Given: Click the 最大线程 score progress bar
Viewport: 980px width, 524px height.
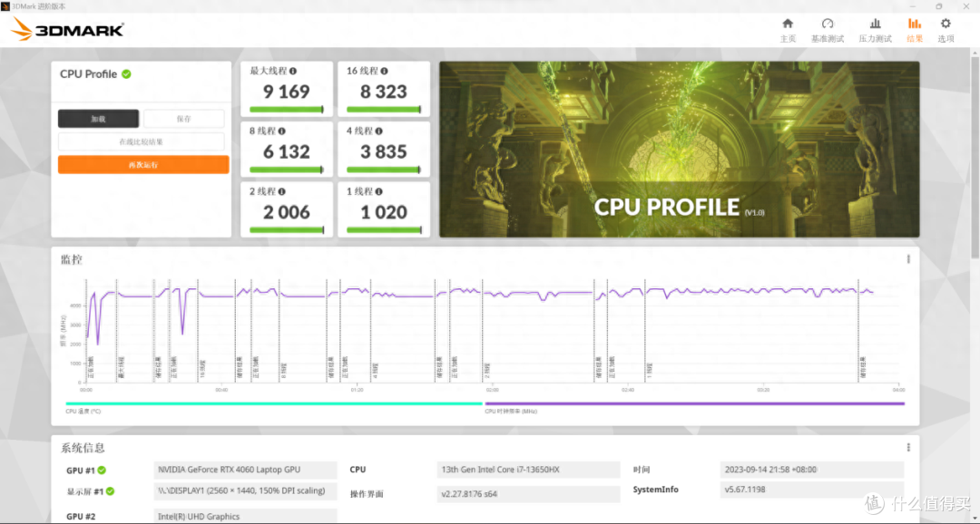Looking at the screenshot, I should (x=286, y=110).
